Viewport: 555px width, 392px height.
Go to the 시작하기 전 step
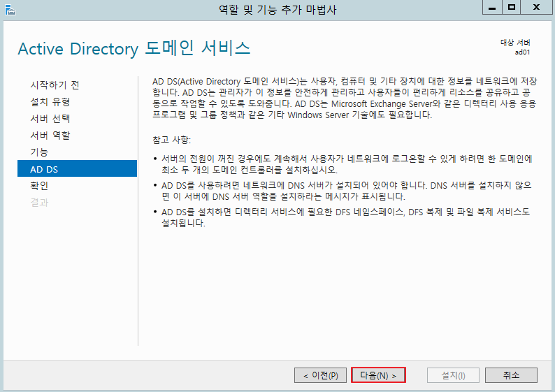tap(55, 85)
